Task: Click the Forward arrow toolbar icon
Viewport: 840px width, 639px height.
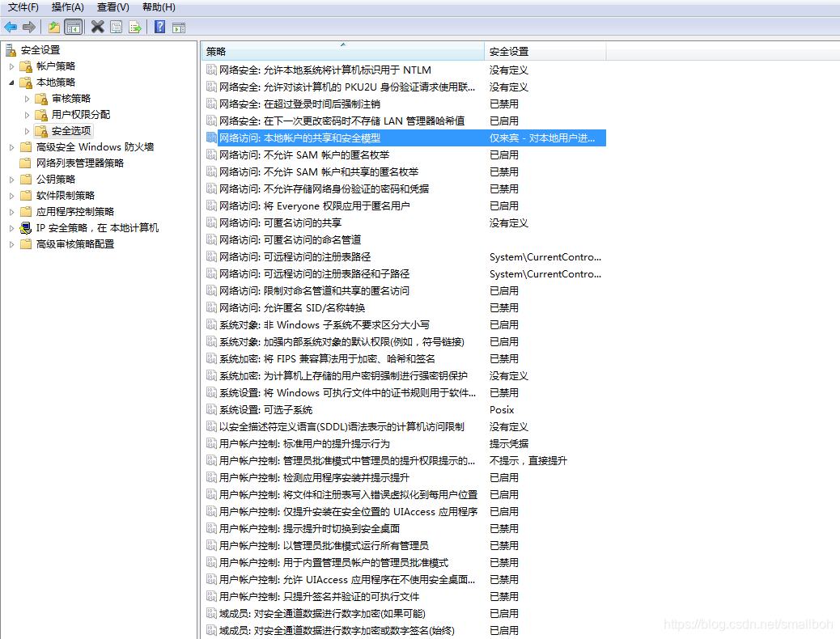Action: (29, 27)
